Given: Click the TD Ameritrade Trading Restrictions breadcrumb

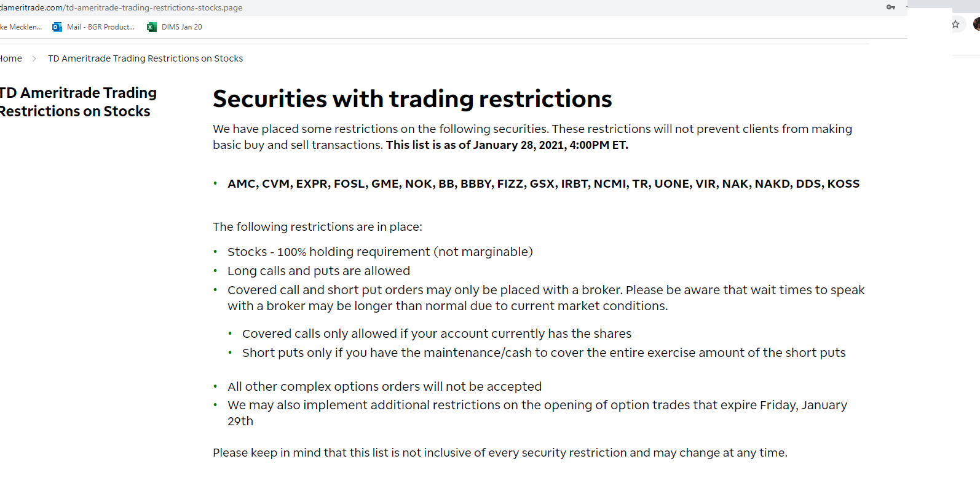Looking at the screenshot, I should point(145,58).
